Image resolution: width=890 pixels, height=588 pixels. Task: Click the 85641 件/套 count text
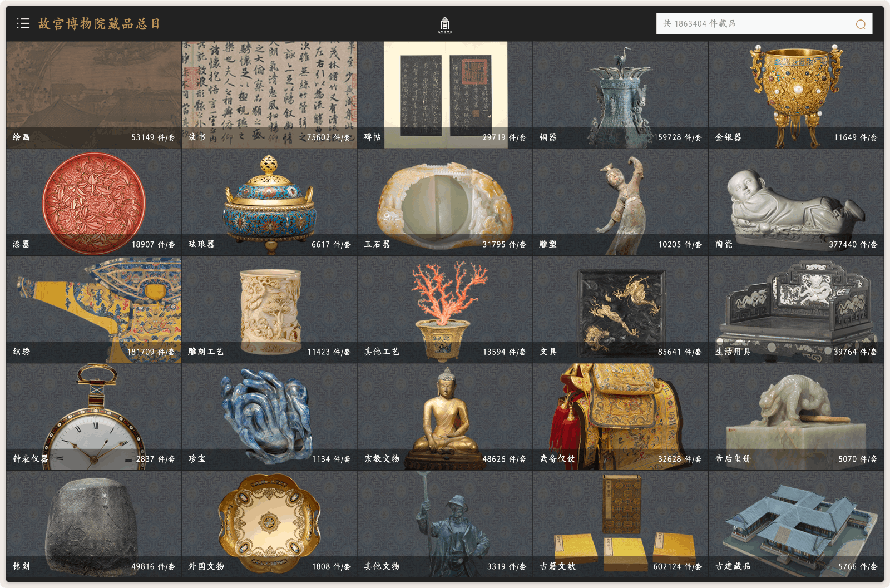[x=680, y=352]
